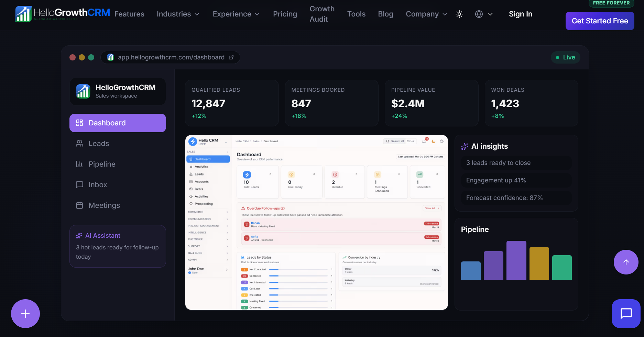Open the app.hellogrowthcrm.com/dashboard address link
The image size is (644, 337).
(171, 57)
